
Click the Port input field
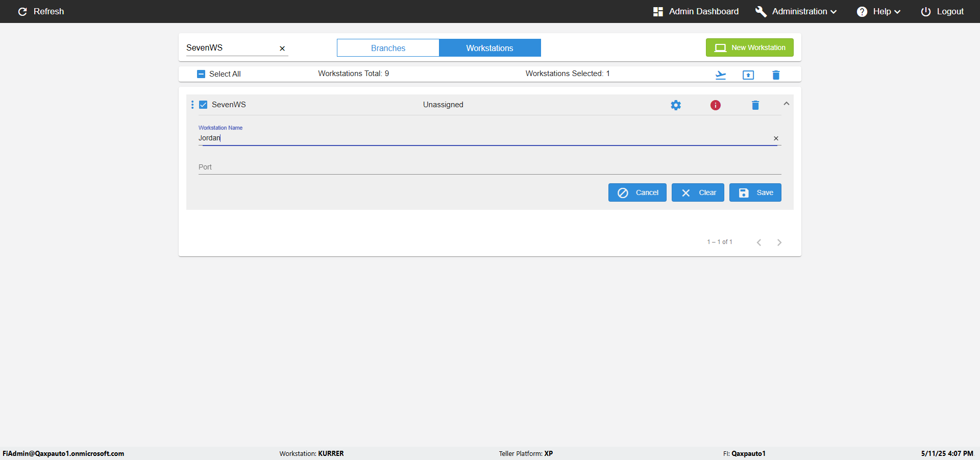click(490, 167)
